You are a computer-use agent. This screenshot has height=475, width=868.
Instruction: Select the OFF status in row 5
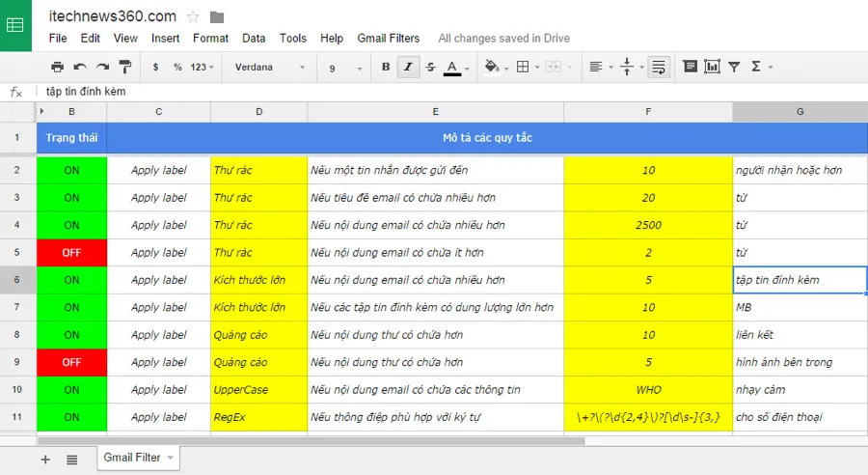tap(71, 253)
